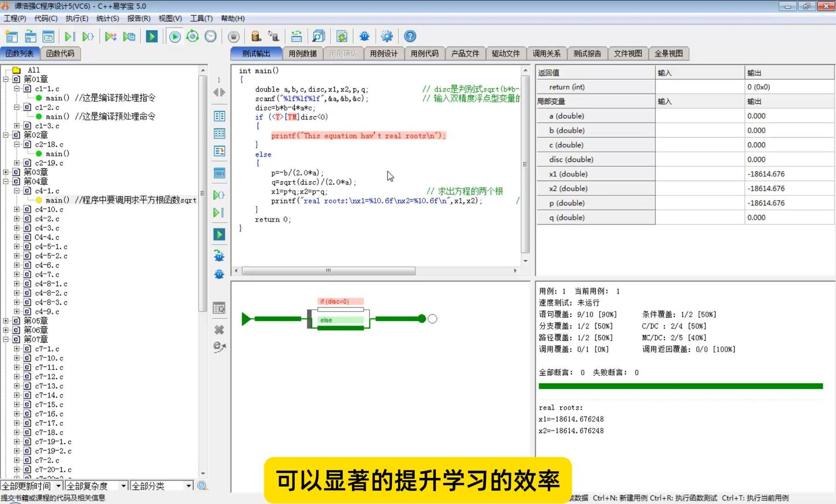This screenshot has width=836, height=504.
Task: Click the third toolbar window icon
Action: coord(49,36)
